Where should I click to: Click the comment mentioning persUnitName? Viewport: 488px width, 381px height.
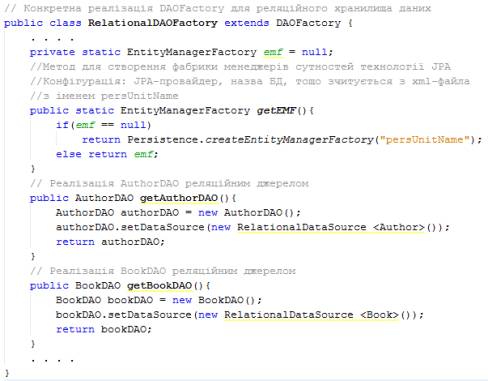coord(104,96)
